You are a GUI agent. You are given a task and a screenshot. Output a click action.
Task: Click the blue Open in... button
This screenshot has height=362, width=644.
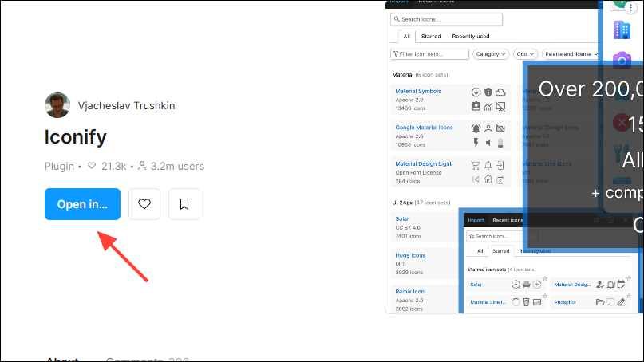click(82, 204)
